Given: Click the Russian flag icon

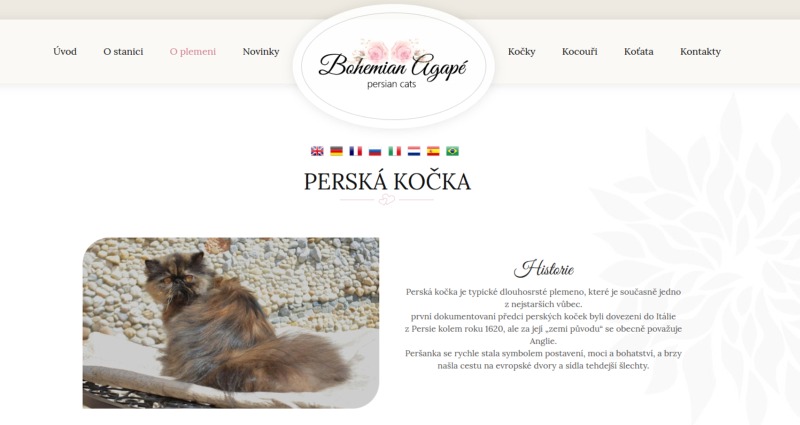Looking at the screenshot, I should [375, 151].
